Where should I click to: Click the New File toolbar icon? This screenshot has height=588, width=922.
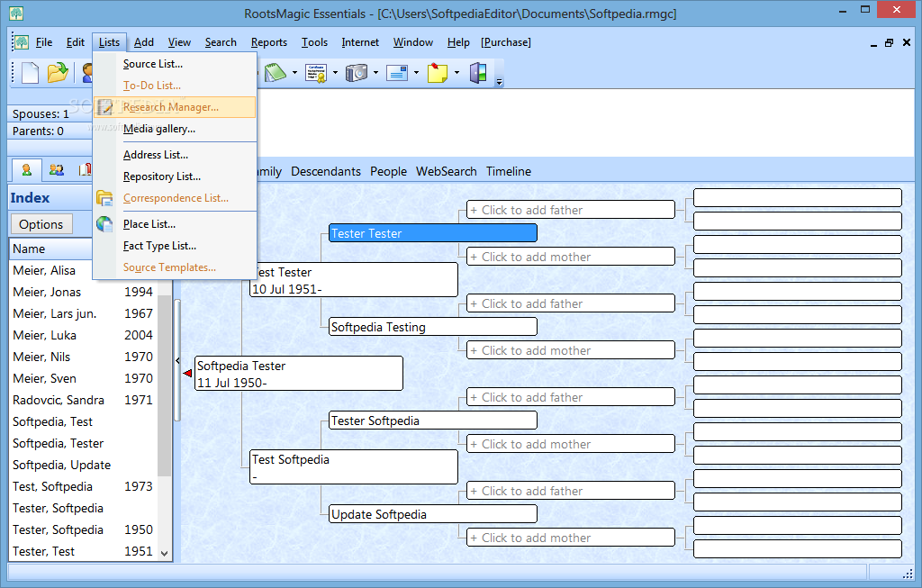pos(30,73)
